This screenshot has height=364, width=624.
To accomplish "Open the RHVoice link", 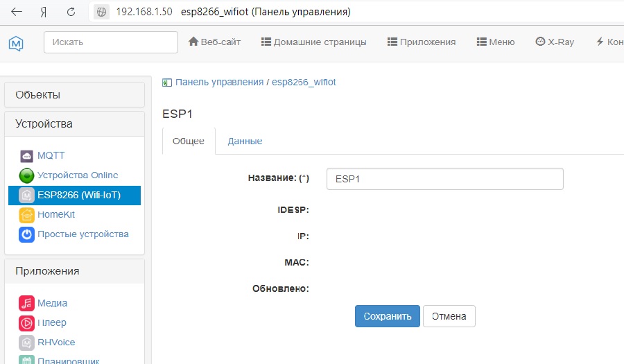I will pos(56,342).
